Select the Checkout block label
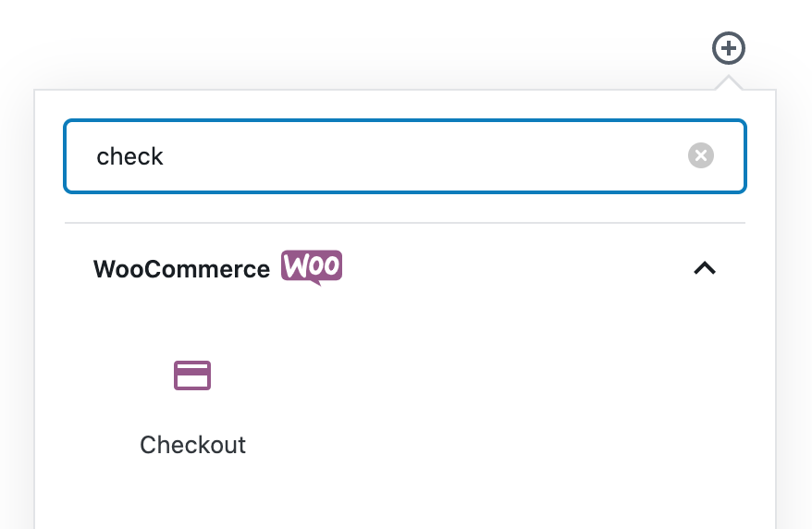The image size is (812, 529). [192, 445]
